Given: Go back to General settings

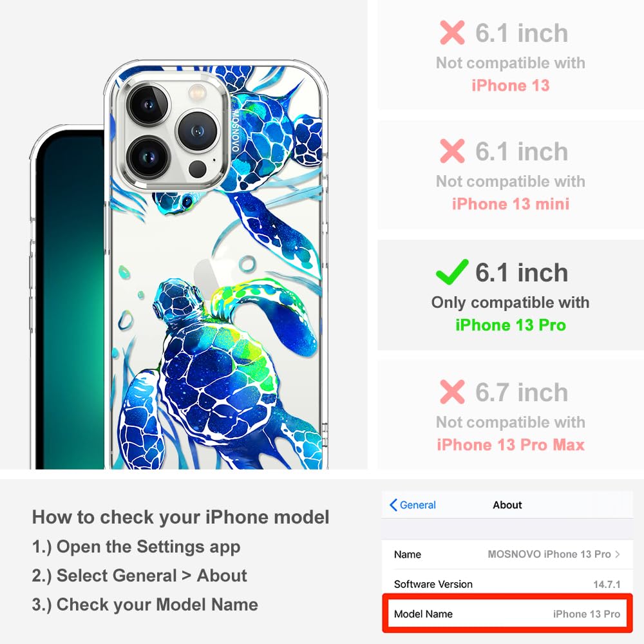Looking at the screenshot, I should pyautogui.click(x=413, y=505).
